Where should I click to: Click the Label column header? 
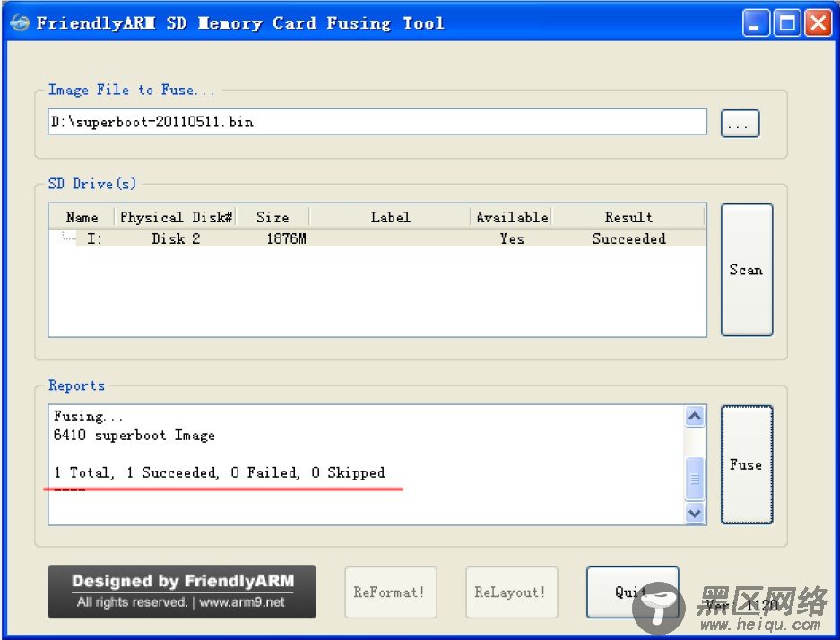tap(390, 217)
